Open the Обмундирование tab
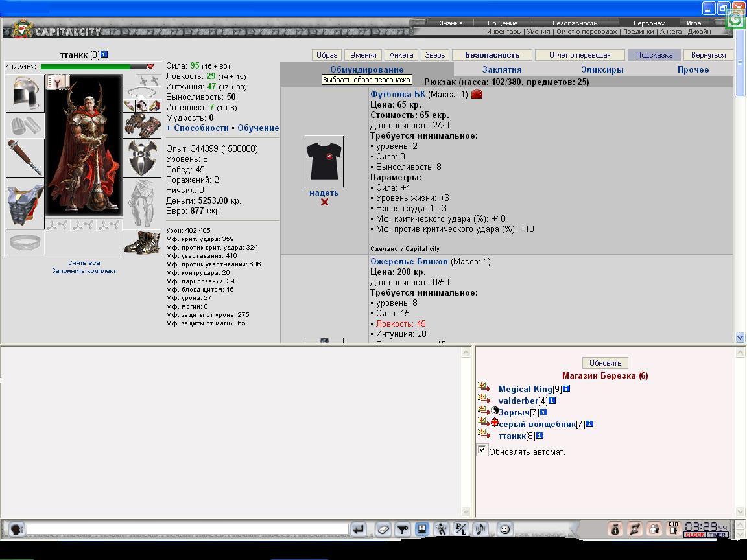This screenshot has width=747, height=560. tap(367, 69)
